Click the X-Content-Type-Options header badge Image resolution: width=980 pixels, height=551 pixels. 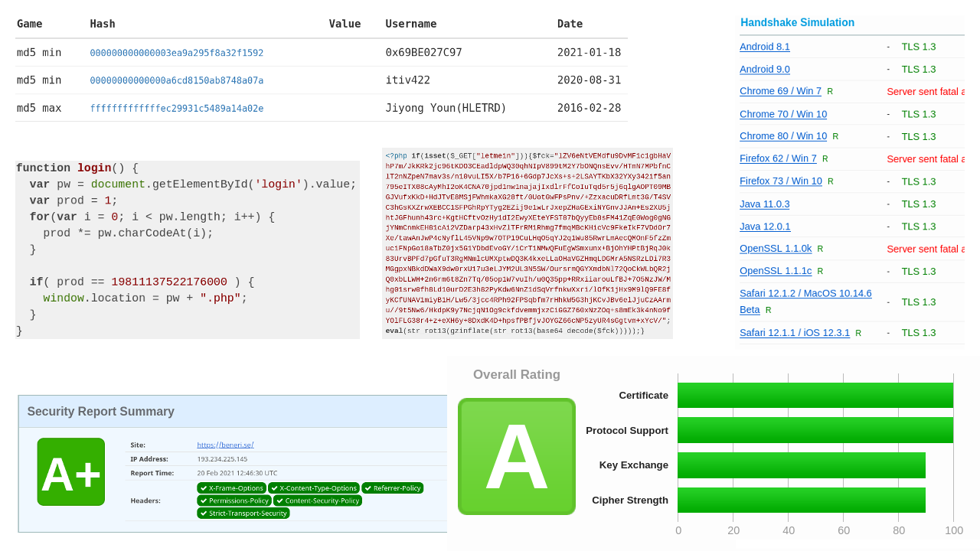point(314,488)
